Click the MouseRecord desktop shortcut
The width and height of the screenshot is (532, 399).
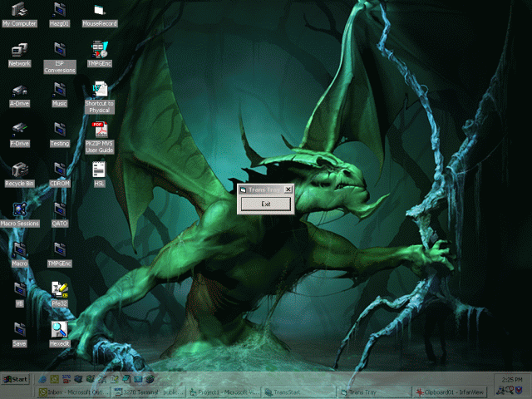[x=100, y=12]
